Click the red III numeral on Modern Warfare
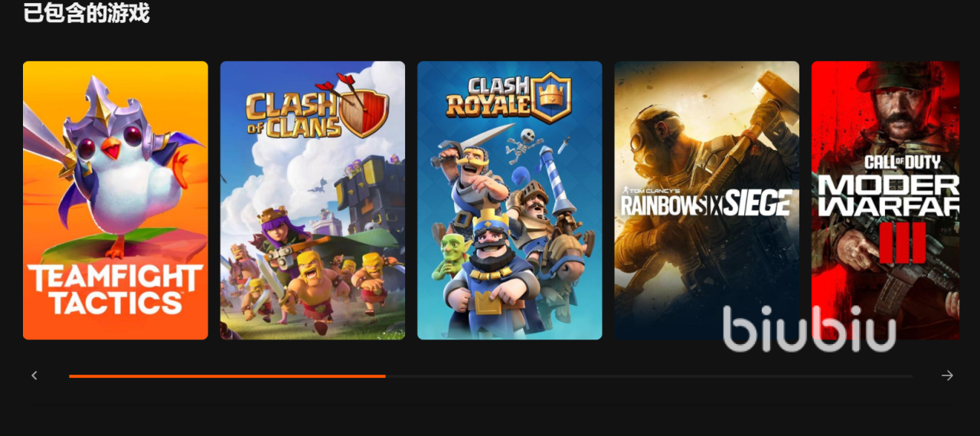980x436 pixels. [902, 243]
